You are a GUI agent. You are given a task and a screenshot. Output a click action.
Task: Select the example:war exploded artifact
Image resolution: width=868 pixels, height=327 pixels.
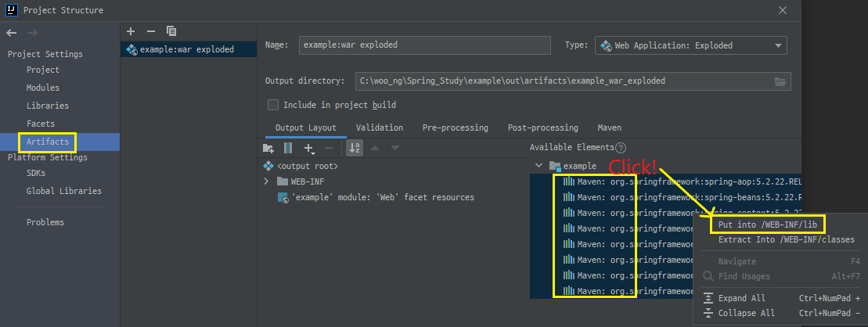pyautogui.click(x=188, y=49)
